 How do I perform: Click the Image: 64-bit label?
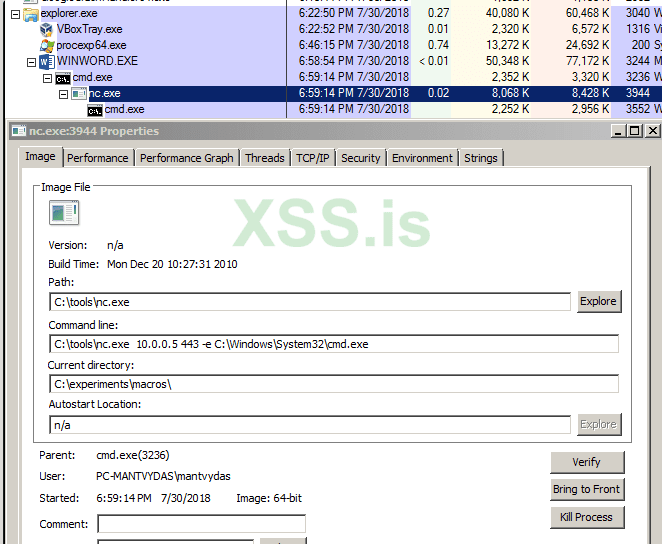pos(269,498)
